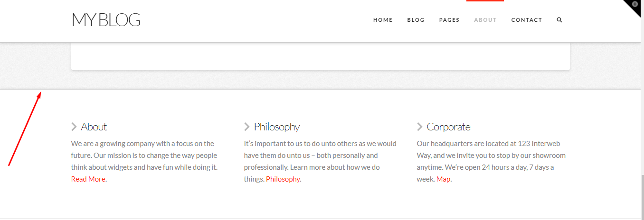The height and width of the screenshot is (220, 644).
Task: Click the Corporate widget heading
Action: tap(449, 127)
